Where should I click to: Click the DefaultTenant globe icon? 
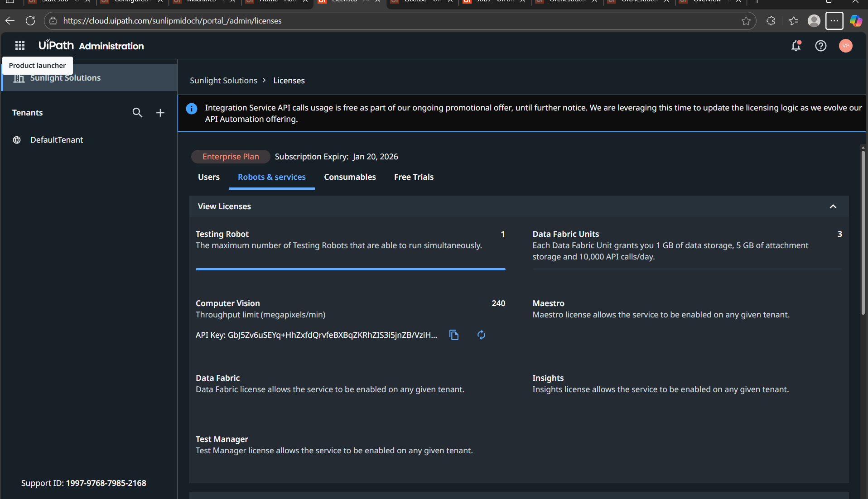(x=17, y=140)
